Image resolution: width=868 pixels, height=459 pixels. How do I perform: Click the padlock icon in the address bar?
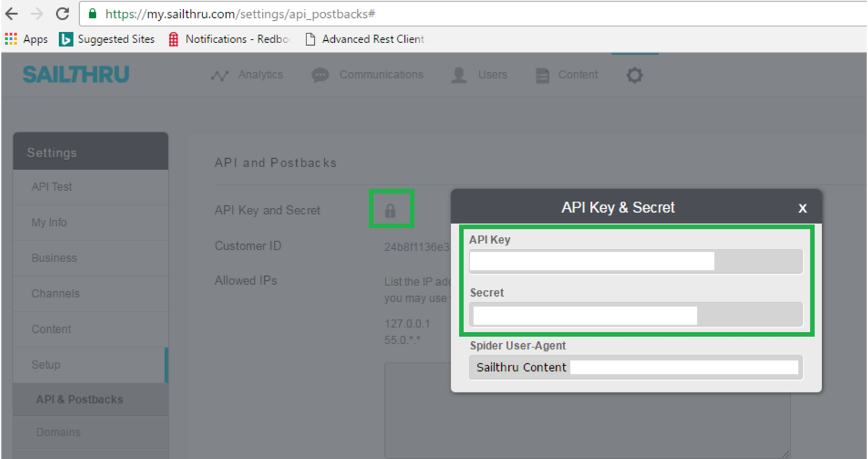tap(93, 12)
